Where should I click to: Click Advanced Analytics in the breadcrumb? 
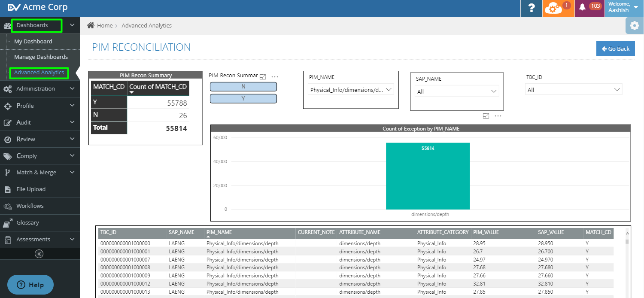147,25
